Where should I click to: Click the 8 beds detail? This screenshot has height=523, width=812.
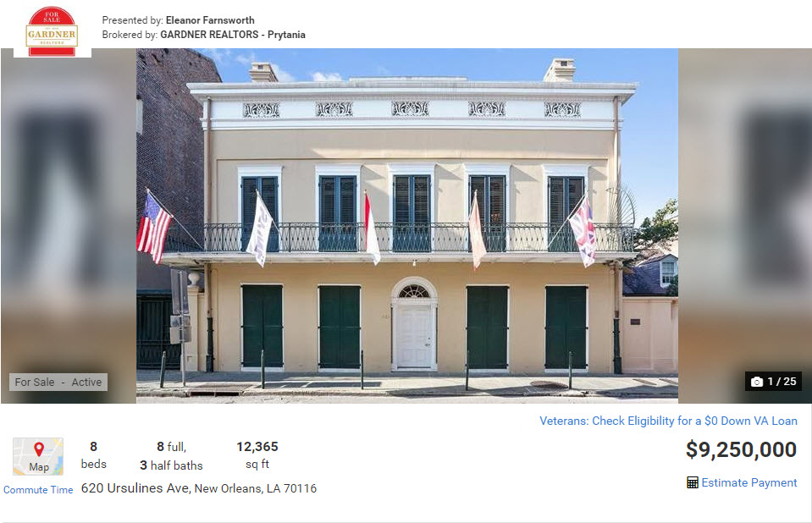[94, 455]
